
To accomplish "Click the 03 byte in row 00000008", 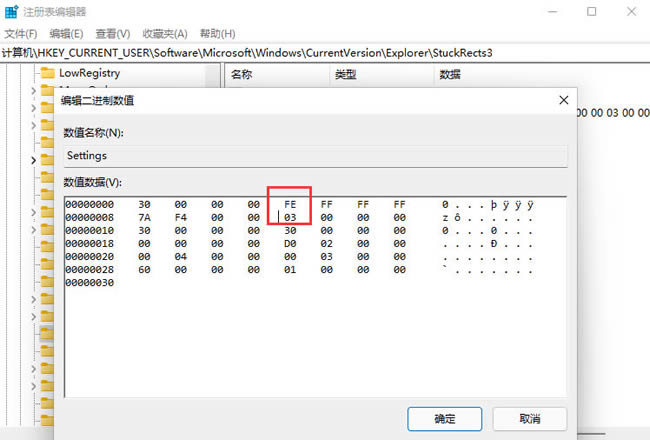I will [x=290, y=217].
